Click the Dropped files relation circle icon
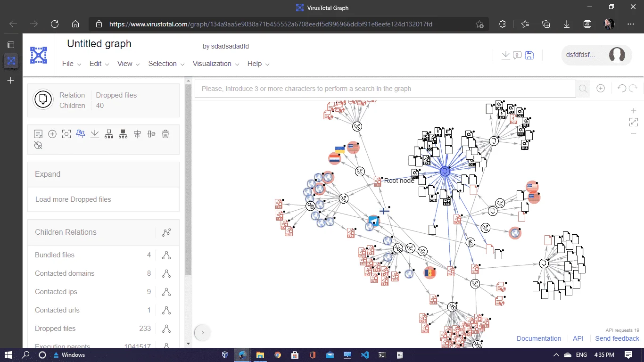Image resolution: width=644 pixels, height=362 pixels. (43, 99)
